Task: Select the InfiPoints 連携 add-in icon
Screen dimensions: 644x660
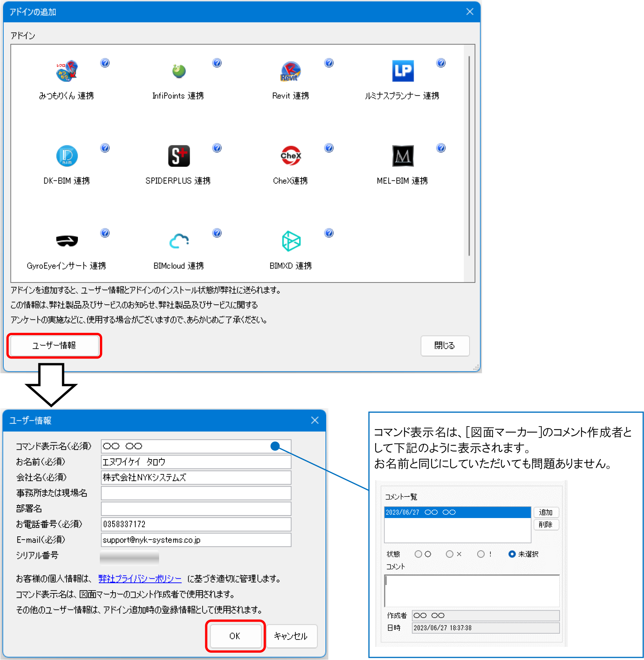Action: (x=179, y=71)
